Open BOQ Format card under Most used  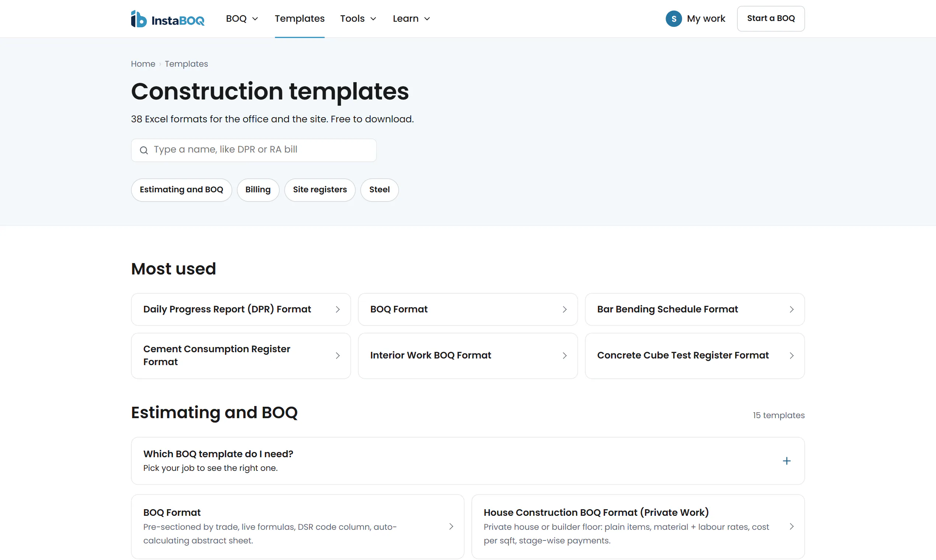468,309
